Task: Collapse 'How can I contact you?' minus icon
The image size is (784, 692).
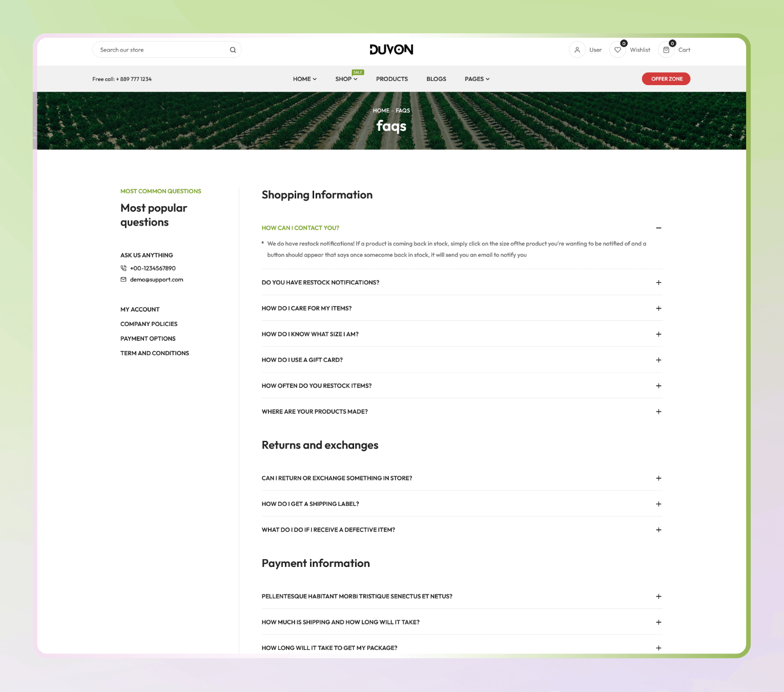Action: [658, 228]
